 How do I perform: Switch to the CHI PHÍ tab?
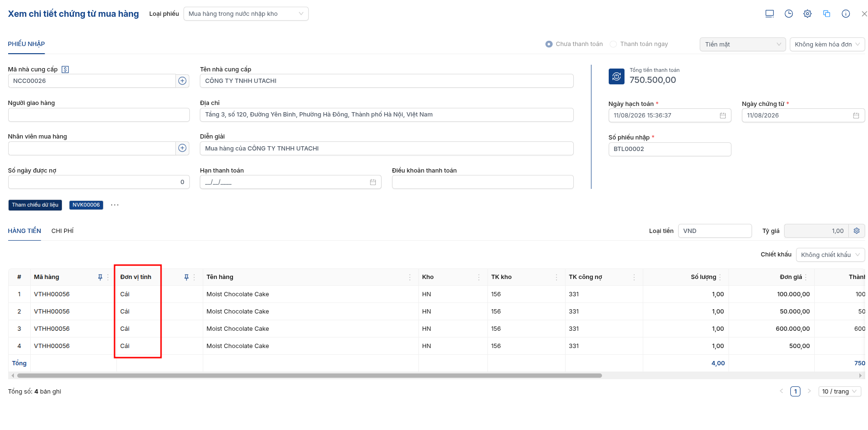[62, 231]
